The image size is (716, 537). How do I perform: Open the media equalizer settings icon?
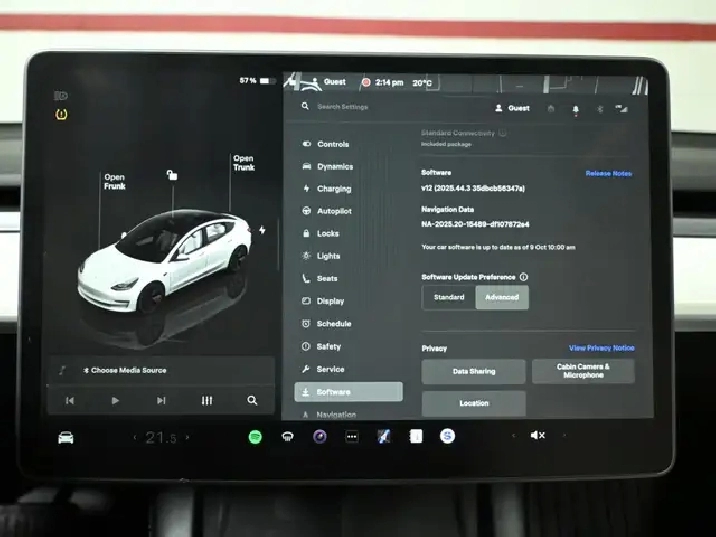[x=207, y=400]
